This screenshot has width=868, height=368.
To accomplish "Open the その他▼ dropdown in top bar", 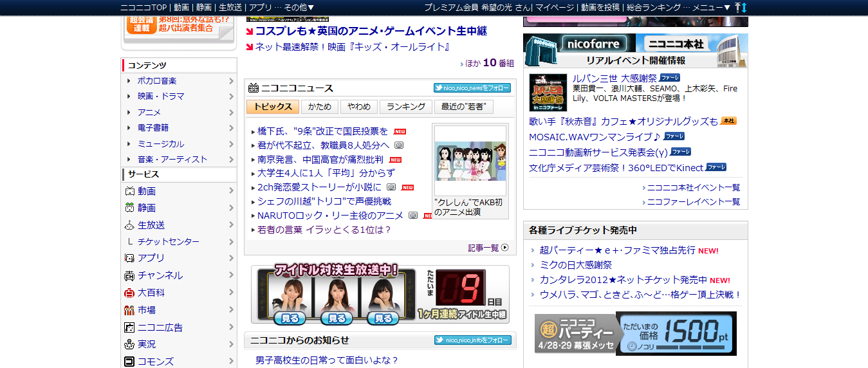I will click(299, 7).
